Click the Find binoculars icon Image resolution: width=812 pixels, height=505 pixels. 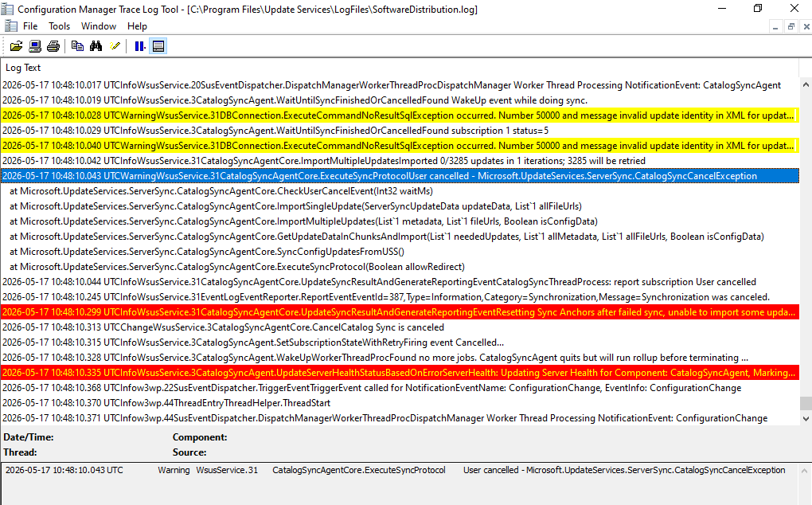click(96, 46)
